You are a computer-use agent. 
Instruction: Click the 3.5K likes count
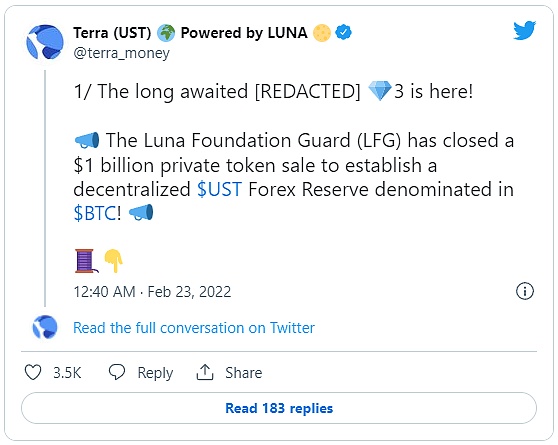[x=67, y=373]
